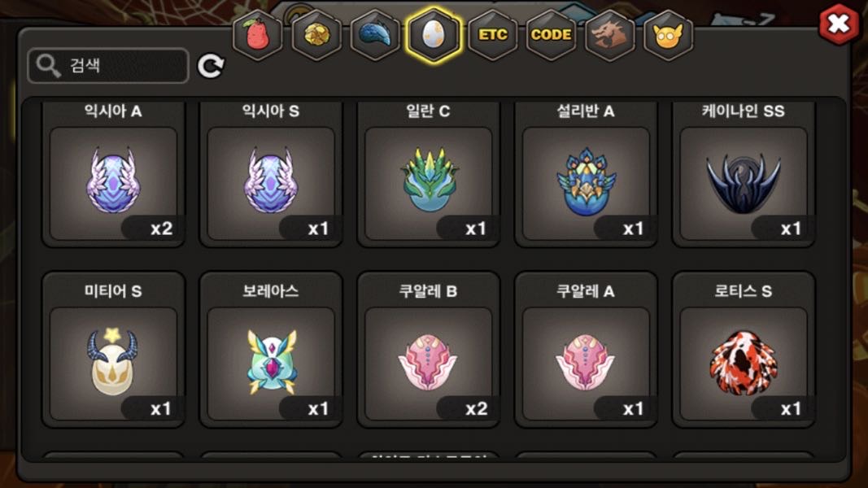The height and width of the screenshot is (488, 868).
Task: Switch to the gold nugget category tab
Action: point(316,35)
